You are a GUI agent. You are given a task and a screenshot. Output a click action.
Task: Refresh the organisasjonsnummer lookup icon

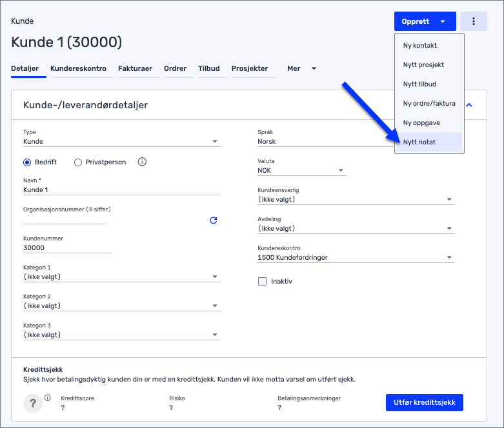(x=214, y=220)
